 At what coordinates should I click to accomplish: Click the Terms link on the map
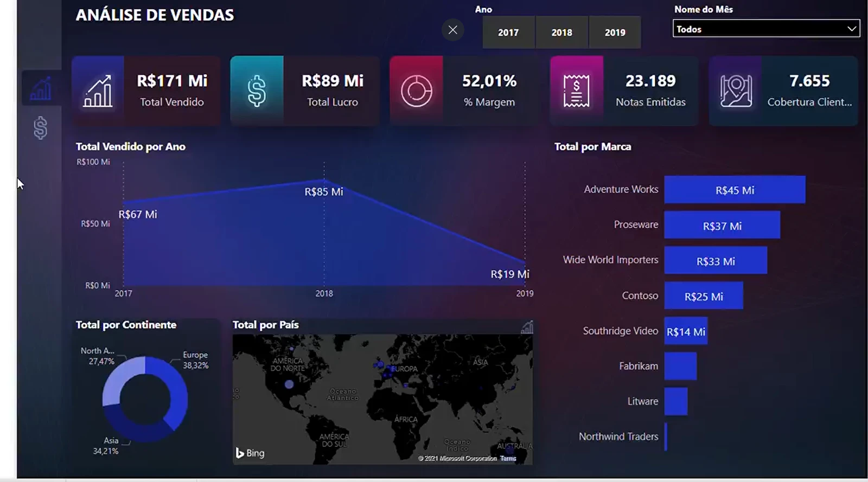(508, 459)
